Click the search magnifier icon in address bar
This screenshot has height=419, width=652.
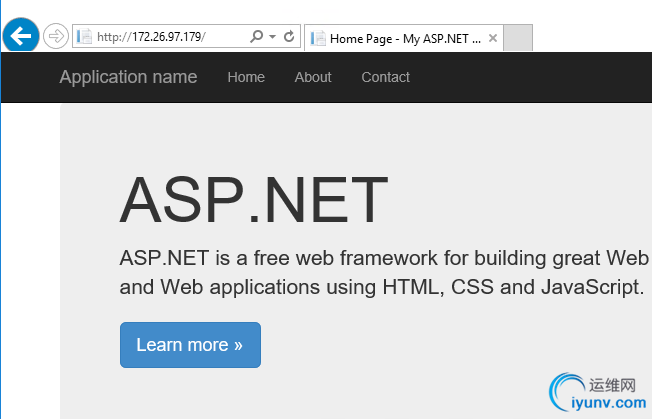(256, 36)
